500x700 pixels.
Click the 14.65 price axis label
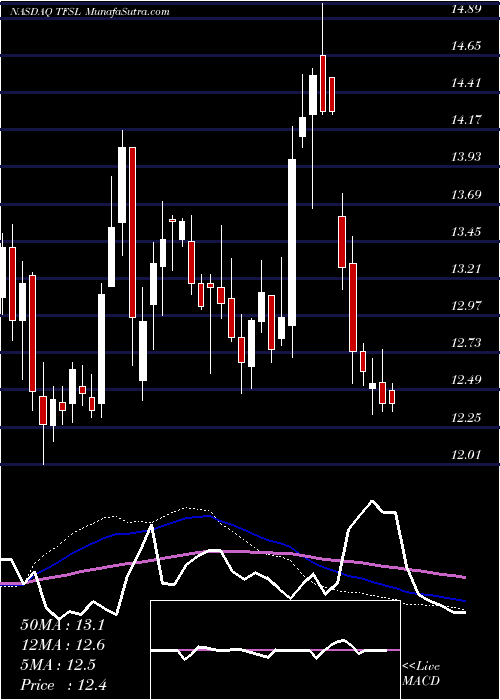[465, 46]
